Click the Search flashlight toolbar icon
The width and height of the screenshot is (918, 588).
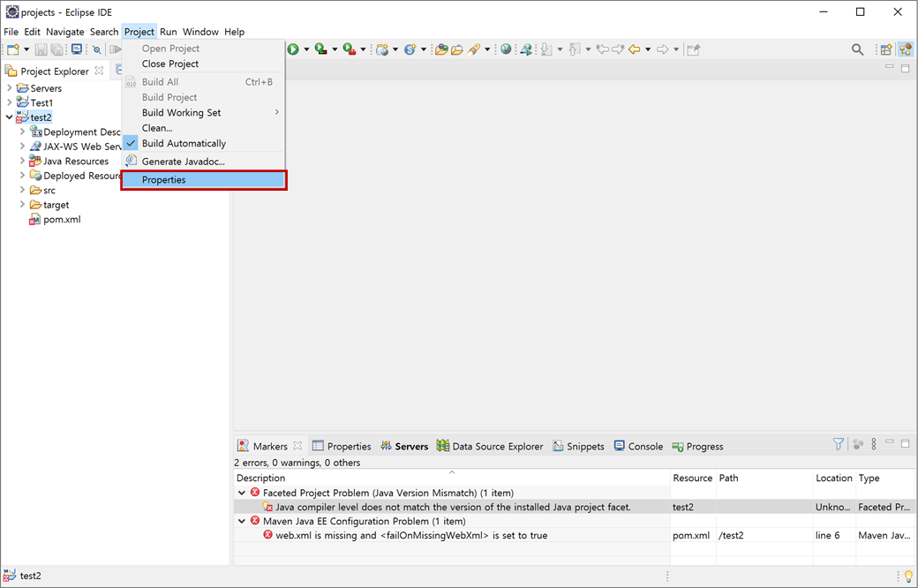pos(474,49)
